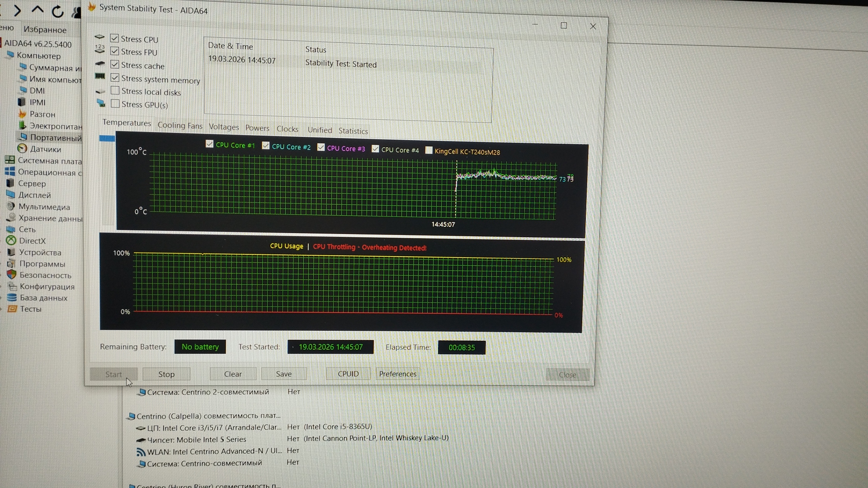
Task: Click the DirectX icon in sidebar
Action: 11,241
